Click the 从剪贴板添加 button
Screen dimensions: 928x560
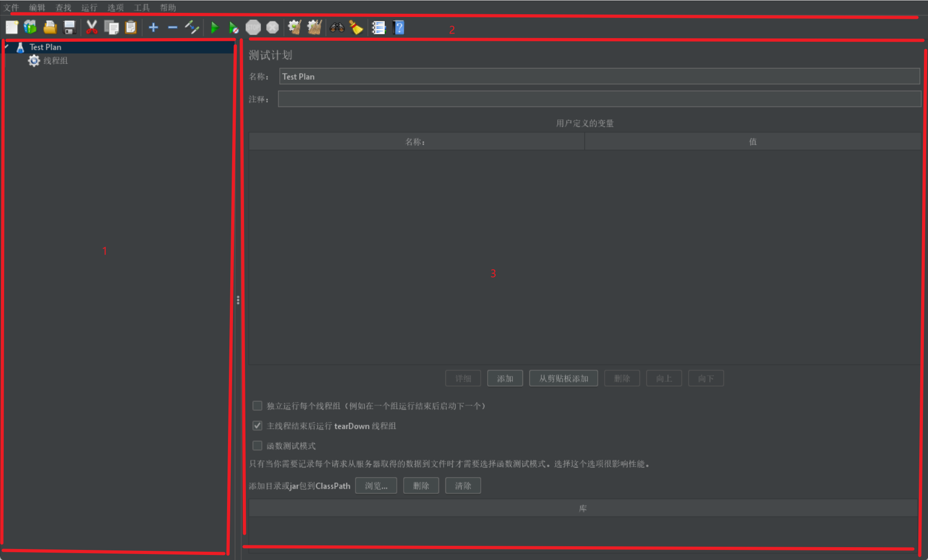click(x=563, y=378)
